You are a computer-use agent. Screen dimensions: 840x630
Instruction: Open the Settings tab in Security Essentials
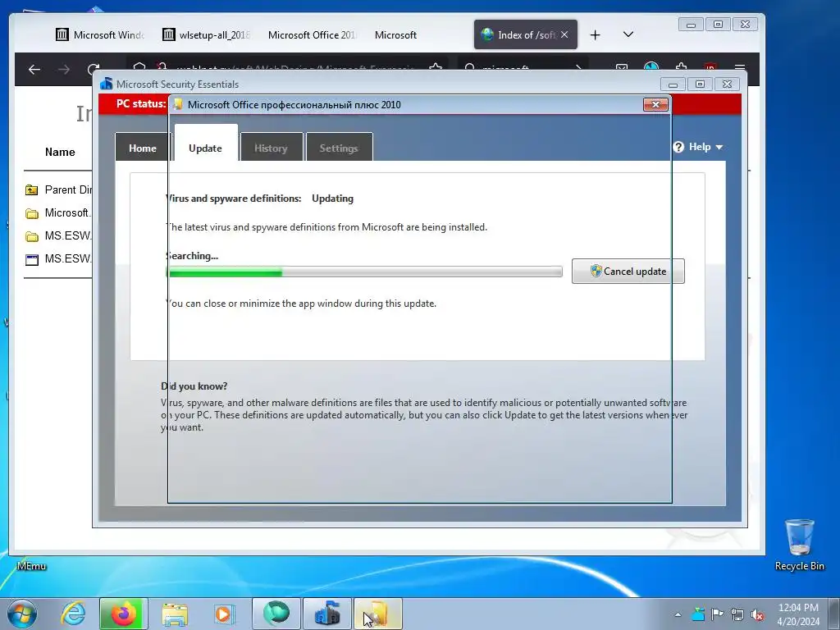pos(339,148)
